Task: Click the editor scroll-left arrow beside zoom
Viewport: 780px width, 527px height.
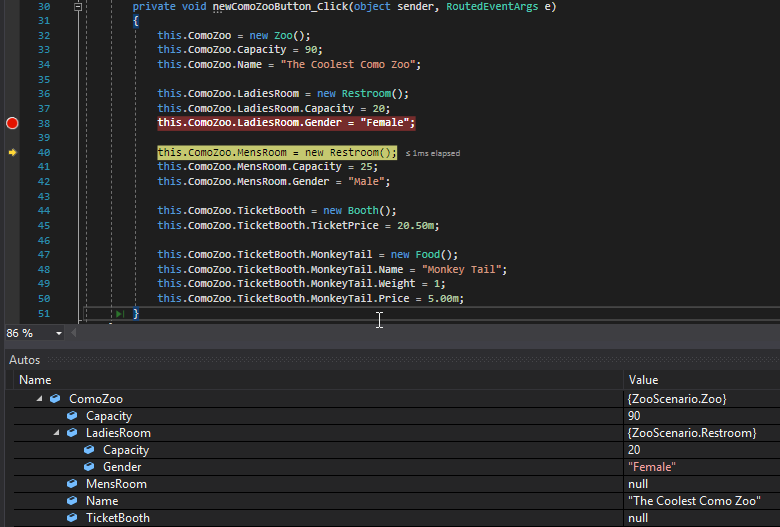Action: click(76, 333)
